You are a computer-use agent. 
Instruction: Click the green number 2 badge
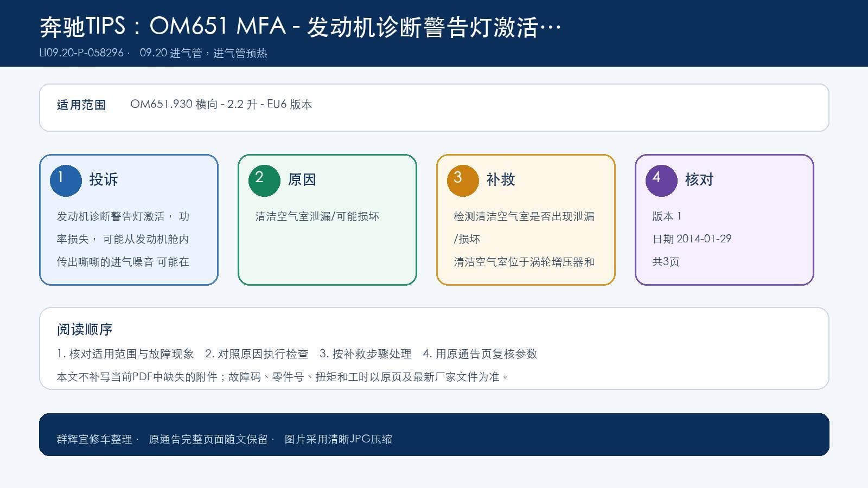click(x=264, y=181)
